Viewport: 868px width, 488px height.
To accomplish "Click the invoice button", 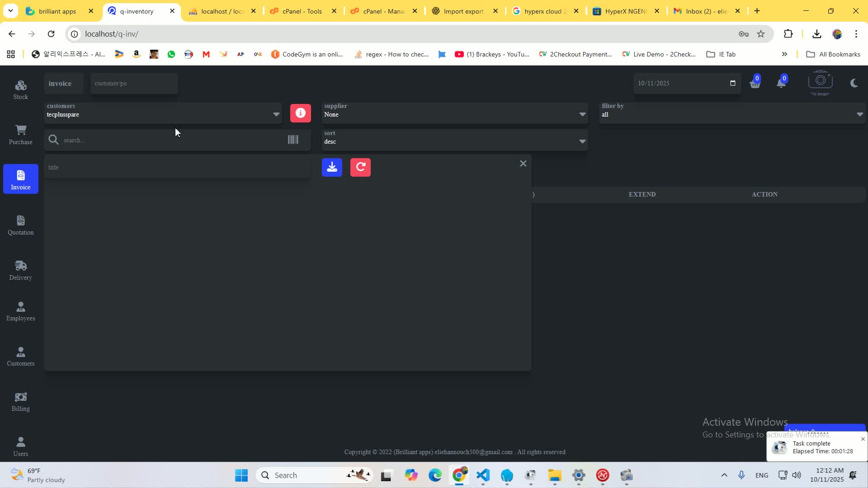I will 60,84.
